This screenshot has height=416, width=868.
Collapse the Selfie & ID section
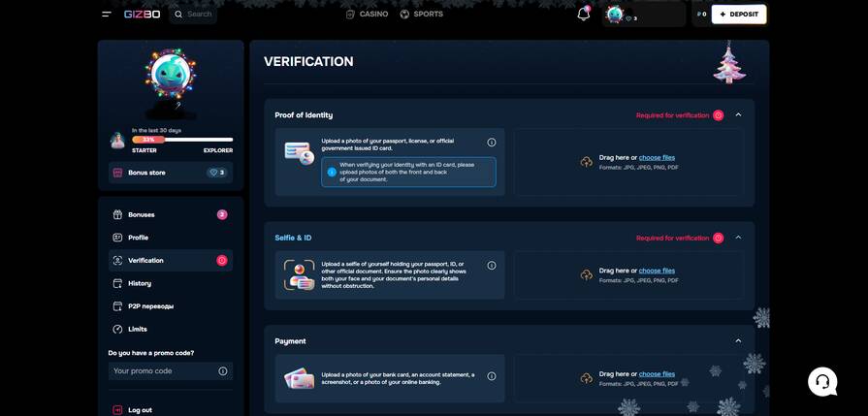pyautogui.click(x=738, y=238)
